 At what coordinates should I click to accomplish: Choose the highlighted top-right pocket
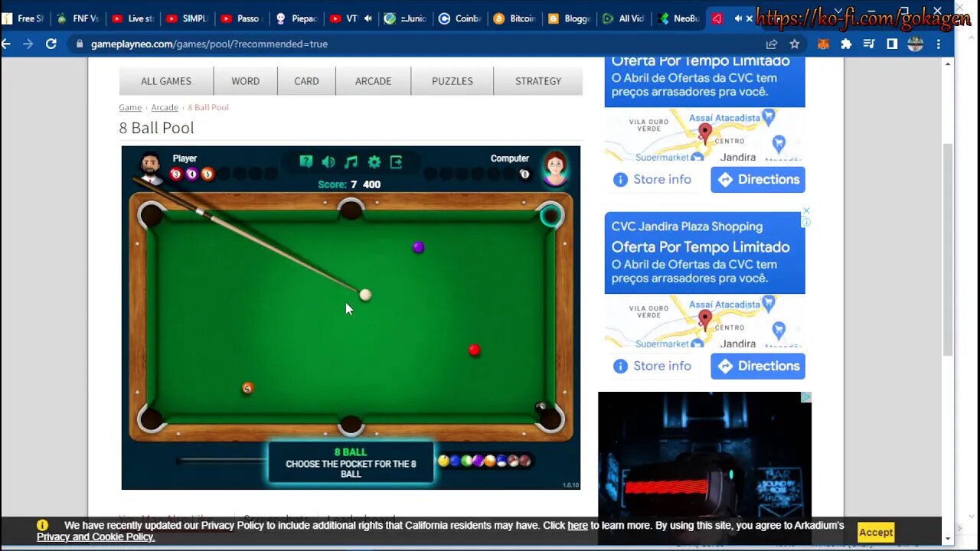[550, 216]
